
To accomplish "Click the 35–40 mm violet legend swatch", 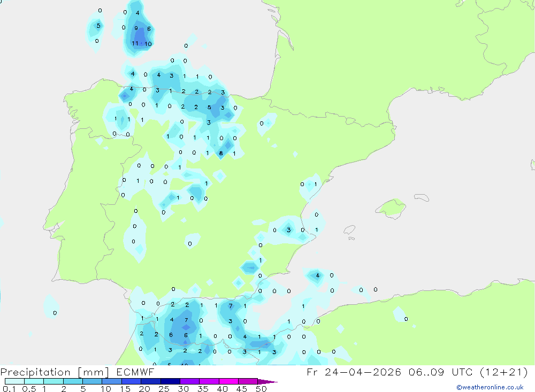I will point(209,381).
